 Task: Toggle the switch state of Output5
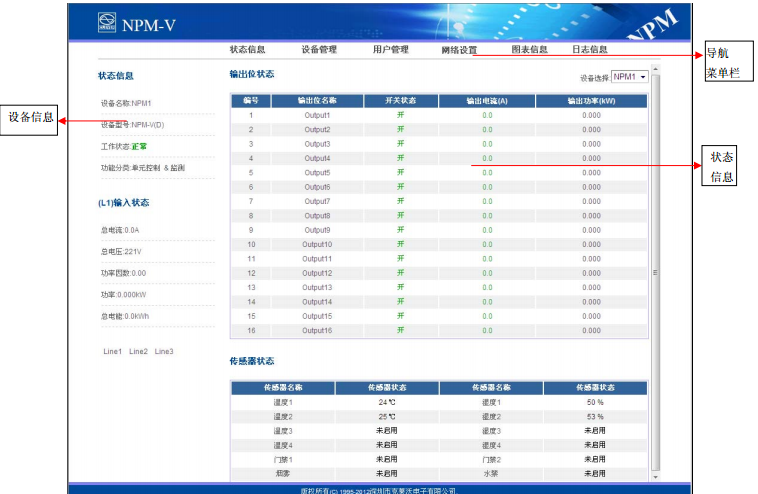click(x=401, y=173)
